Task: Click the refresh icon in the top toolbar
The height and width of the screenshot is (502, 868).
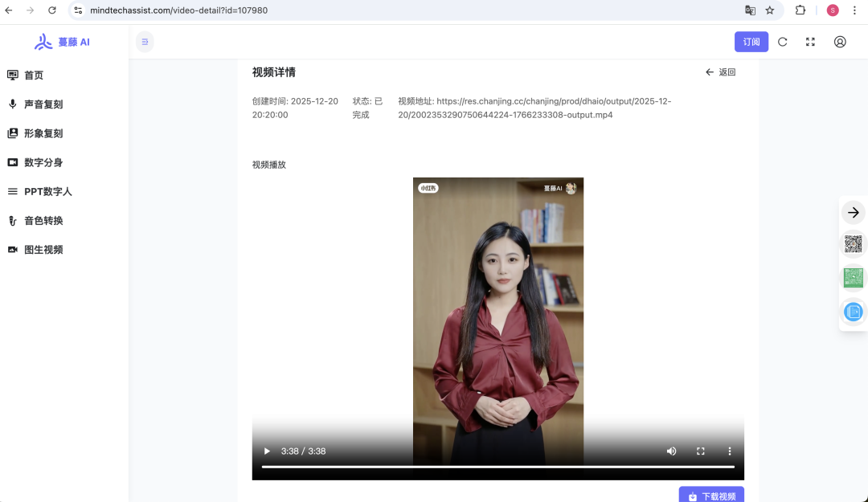Action: (x=782, y=42)
